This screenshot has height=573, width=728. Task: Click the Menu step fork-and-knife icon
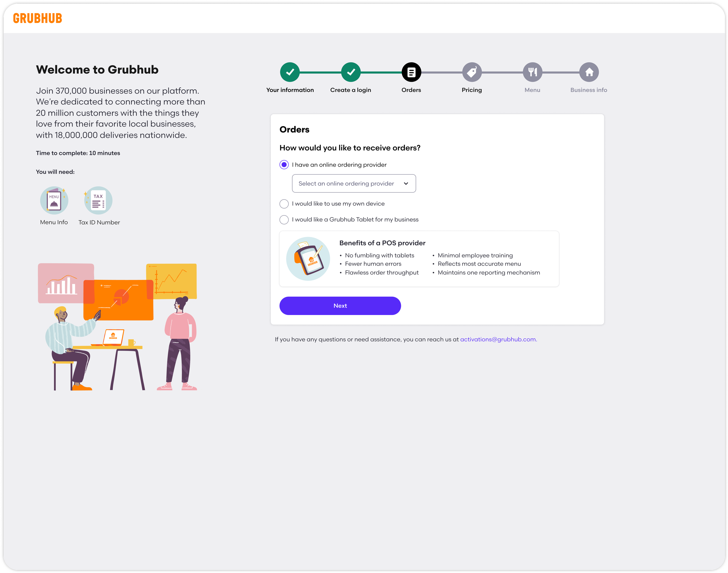click(532, 72)
